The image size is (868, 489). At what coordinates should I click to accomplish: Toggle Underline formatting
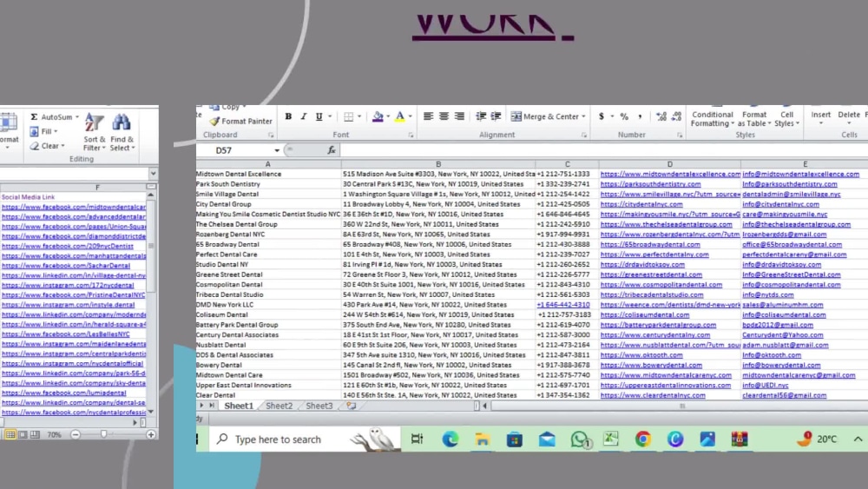319,116
